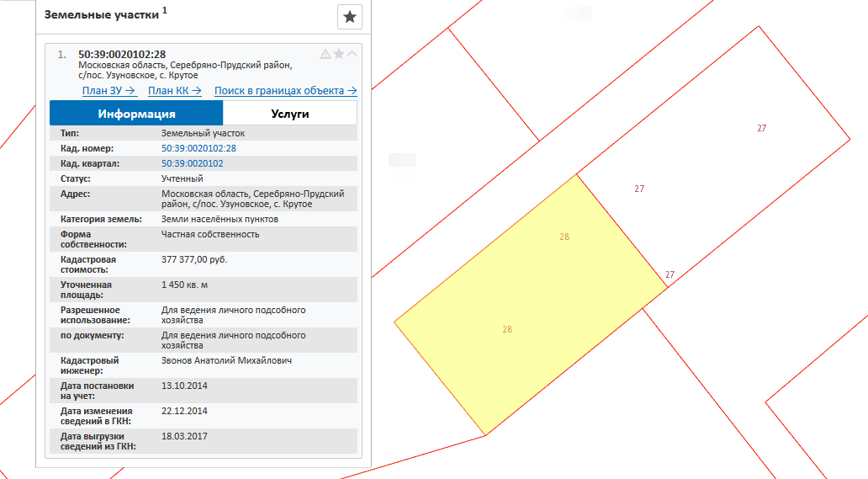This screenshot has height=479, width=868.
Task: Click the warning triangle icon in result row
Action: pyautogui.click(x=325, y=54)
